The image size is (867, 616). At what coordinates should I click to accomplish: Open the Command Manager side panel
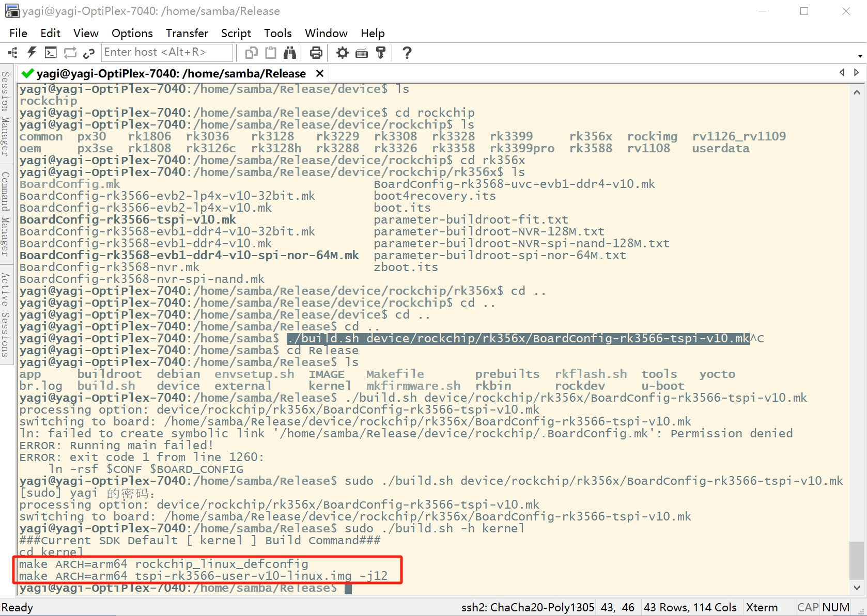click(x=6, y=214)
